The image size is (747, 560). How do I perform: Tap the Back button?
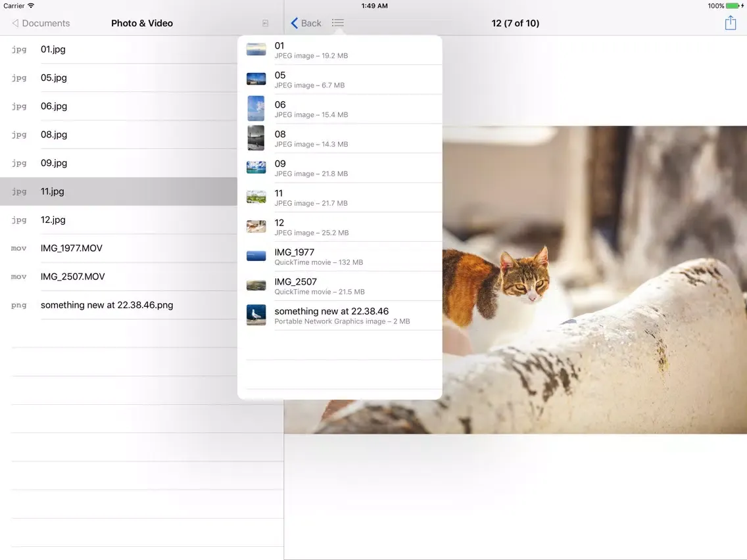tap(304, 22)
